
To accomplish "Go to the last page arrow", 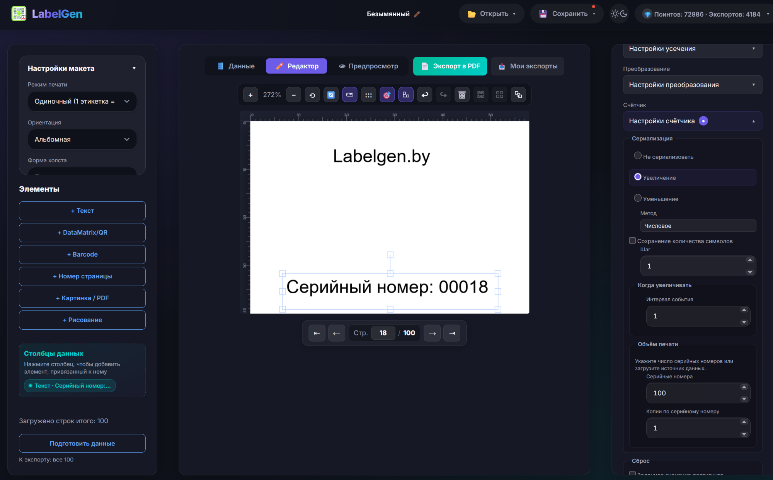I will pos(452,333).
